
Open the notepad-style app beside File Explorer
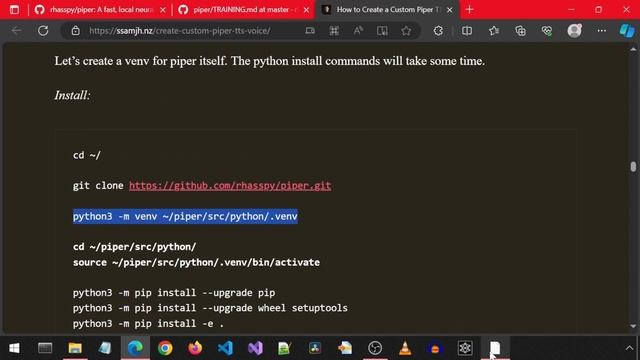click(x=105, y=348)
